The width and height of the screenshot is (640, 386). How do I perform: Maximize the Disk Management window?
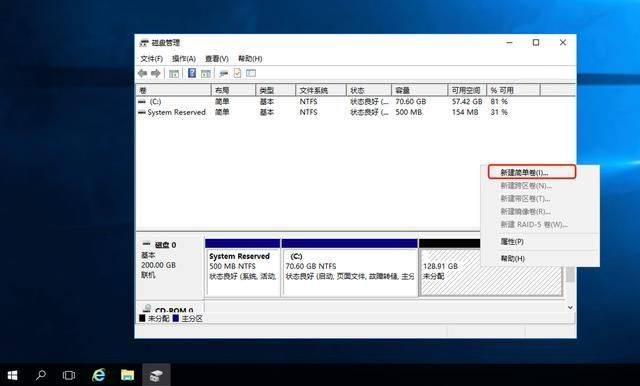536,42
